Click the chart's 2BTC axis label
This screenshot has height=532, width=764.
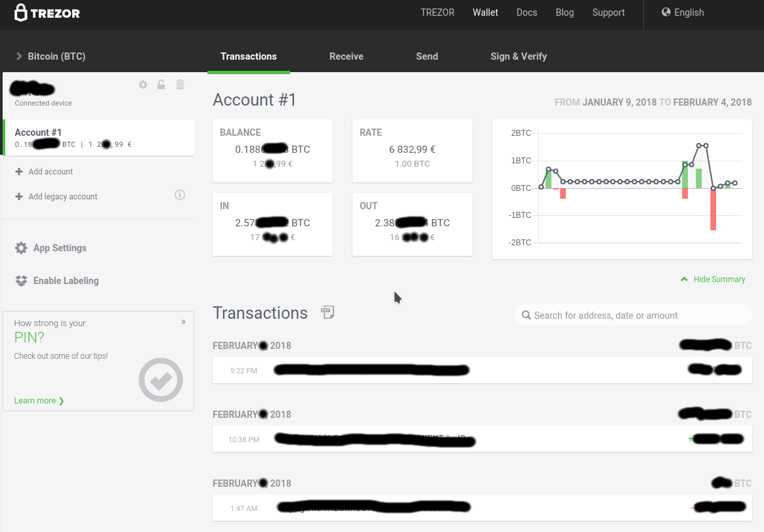pos(521,133)
